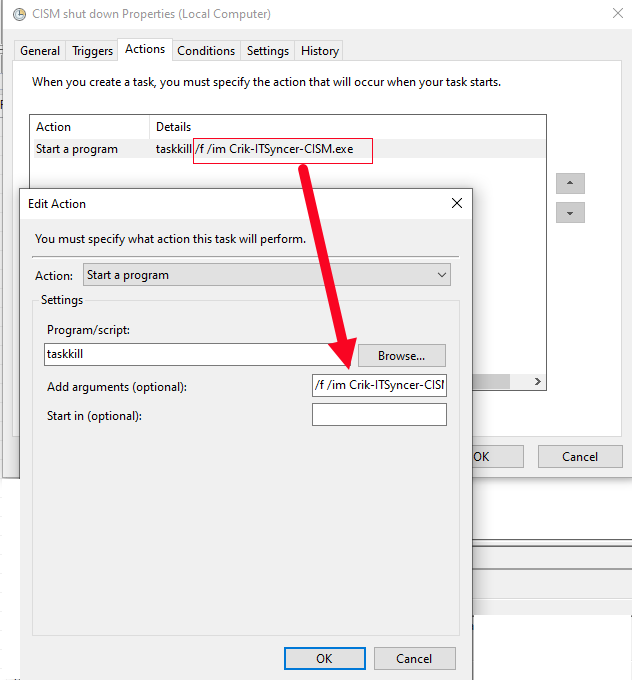Go to the Conditions tab
The height and width of the screenshot is (680, 632).
(x=206, y=51)
